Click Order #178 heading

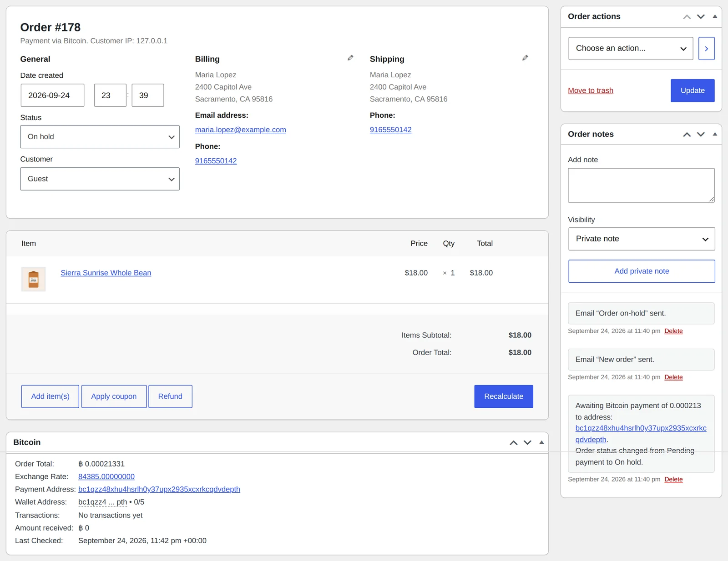point(51,27)
